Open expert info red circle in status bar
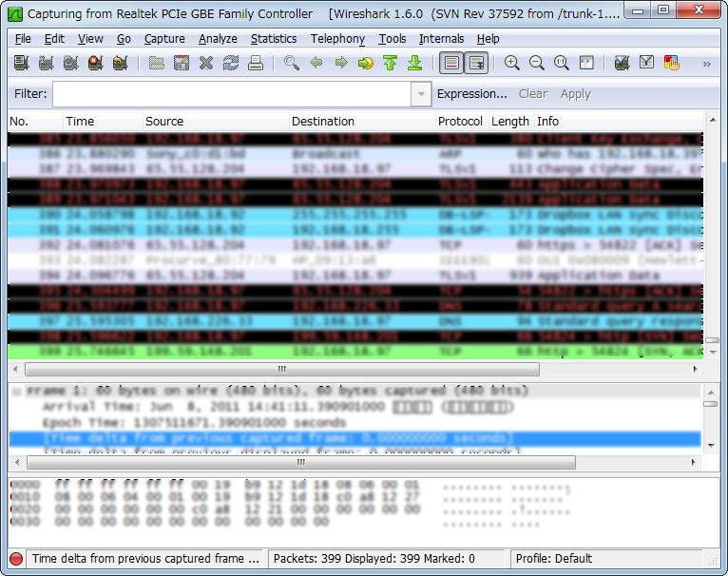Image resolution: width=728 pixels, height=576 pixels. pos(16,558)
